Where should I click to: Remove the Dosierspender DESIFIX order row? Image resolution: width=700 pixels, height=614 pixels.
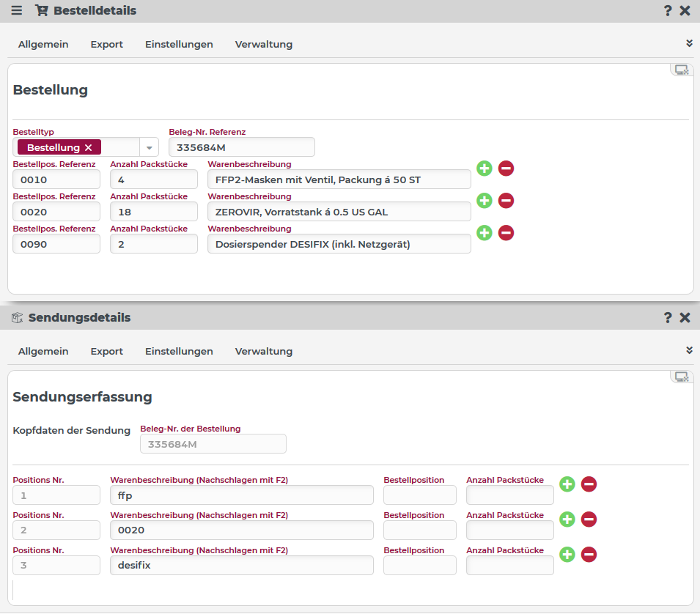click(506, 233)
